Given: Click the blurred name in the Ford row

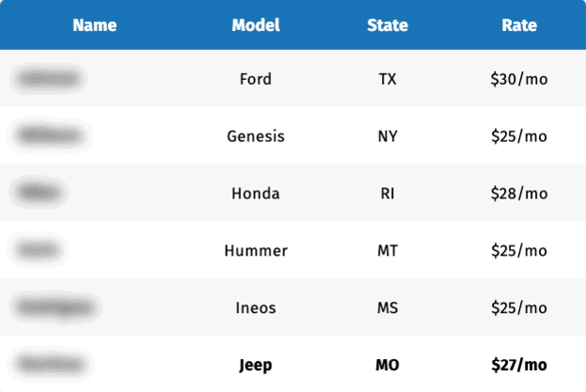Looking at the screenshot, I should [47, 79].
